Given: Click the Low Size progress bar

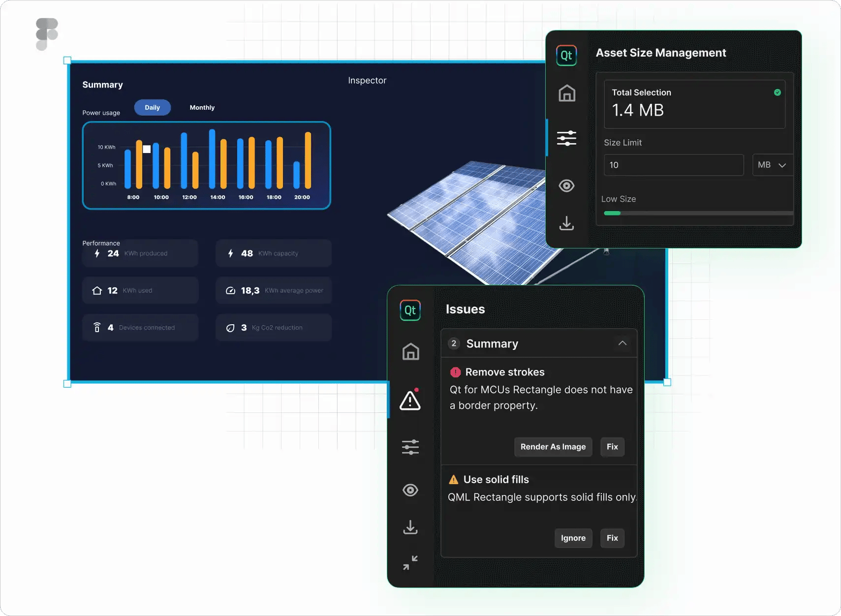Looking at the screenshot, I should (x=698, y=213).
